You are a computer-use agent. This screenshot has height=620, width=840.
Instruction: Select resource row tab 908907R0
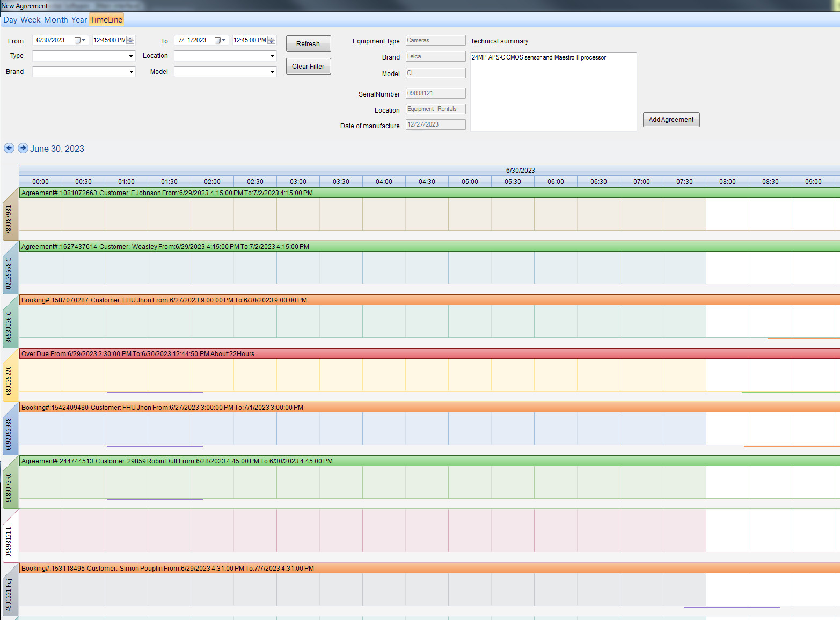pos(10,483)
